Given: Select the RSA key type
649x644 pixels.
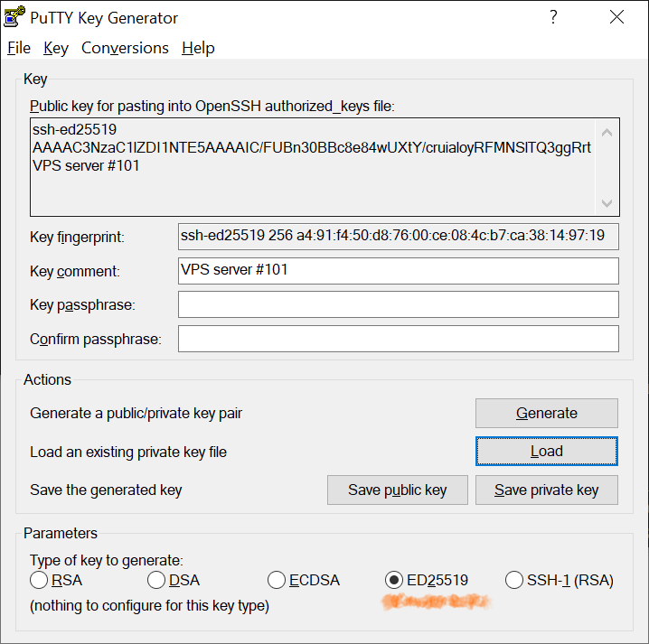Looking at the screenshot, I should tap(39, 580).
